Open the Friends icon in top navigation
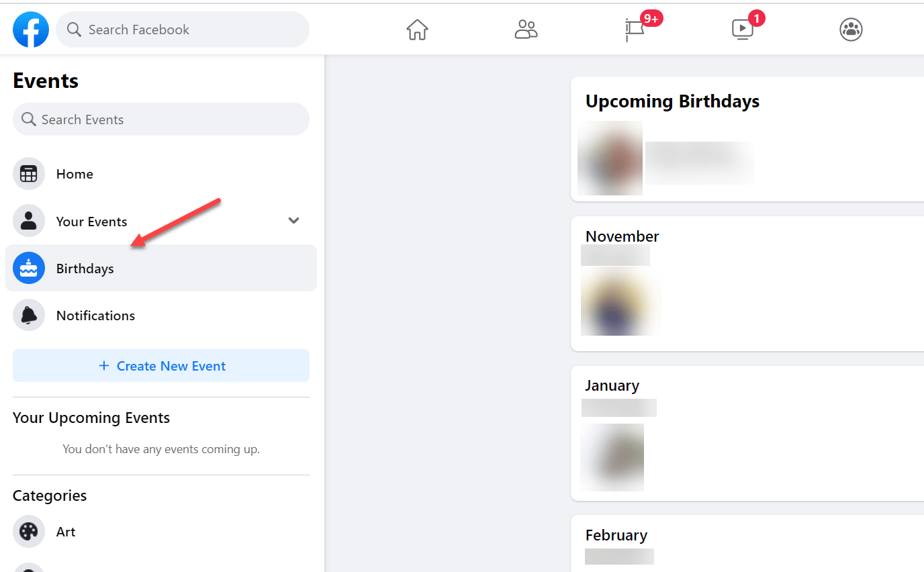The image size is (924, 572). coord(526,30)
